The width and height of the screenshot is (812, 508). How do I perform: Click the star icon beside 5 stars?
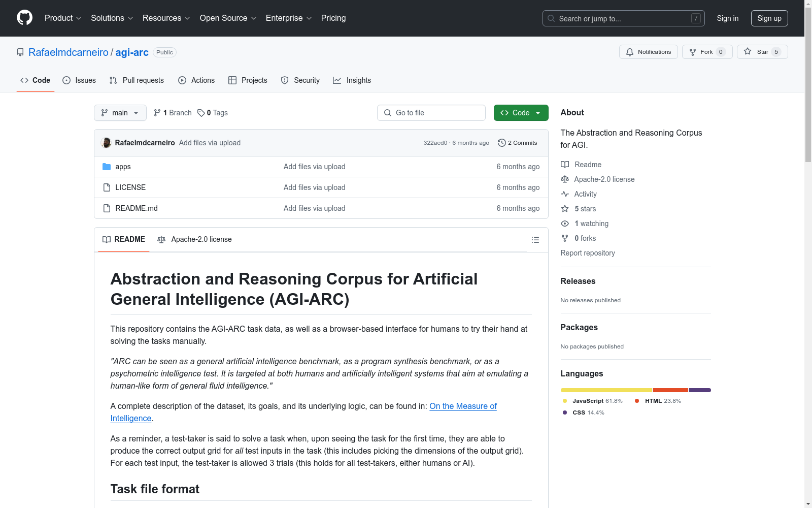pyautogui.click(x=565, y=209)
